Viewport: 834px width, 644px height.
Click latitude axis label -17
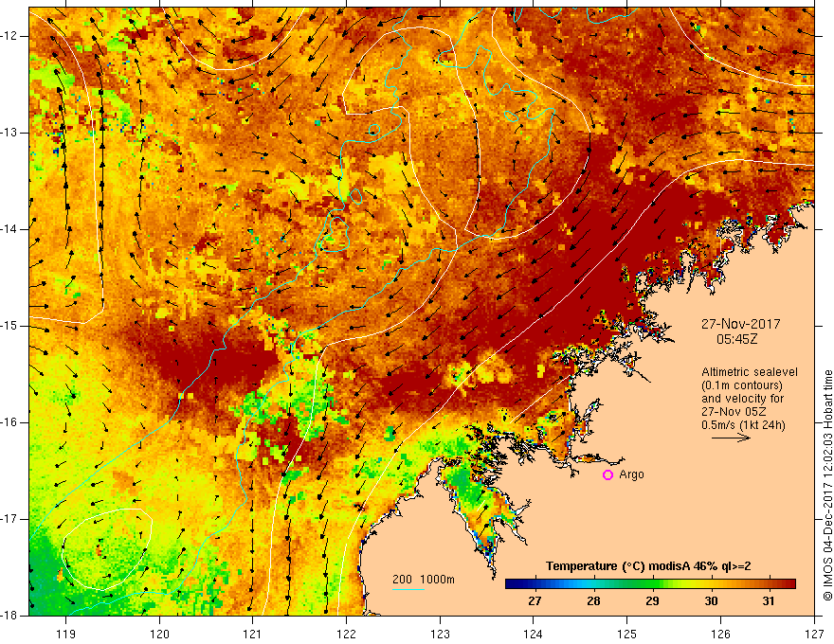pos(10,519)
